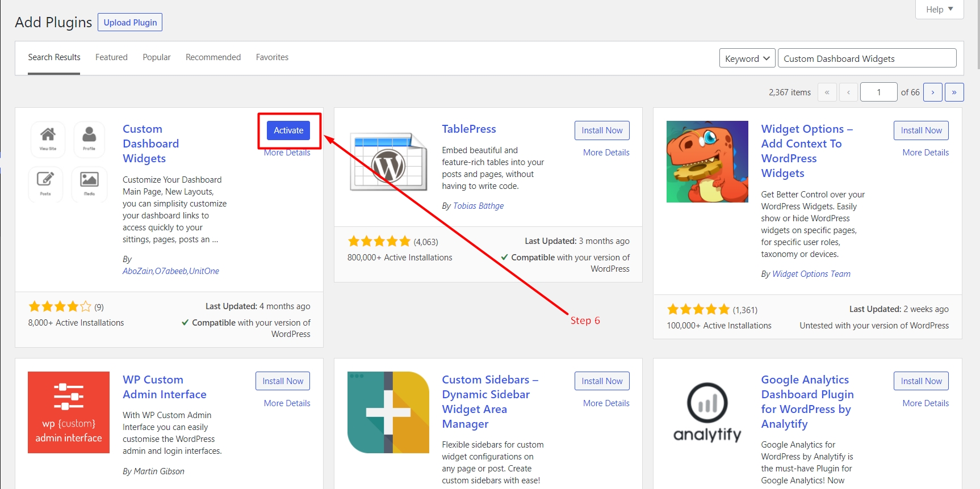The width and height of the screenshot is (980, 489).
Task: Open the Custom Dashboard Widgets title link
Action: tap(151, 144)
